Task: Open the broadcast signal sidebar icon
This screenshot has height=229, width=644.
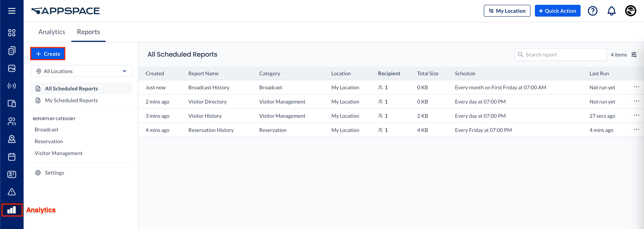Action: click(x=11, y=86)
